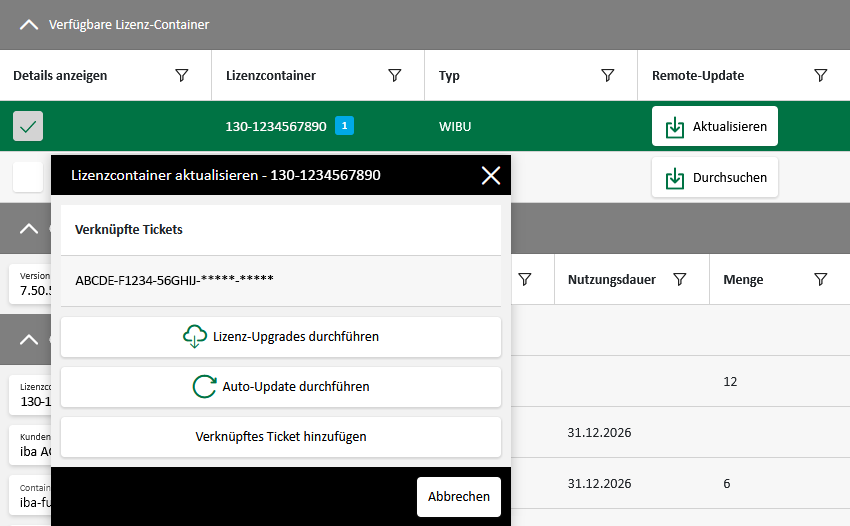Screen dimensions: 850x526
Task: Start Auto-Update durchführen
Action: pyautogui.click(x=281, y=387)
